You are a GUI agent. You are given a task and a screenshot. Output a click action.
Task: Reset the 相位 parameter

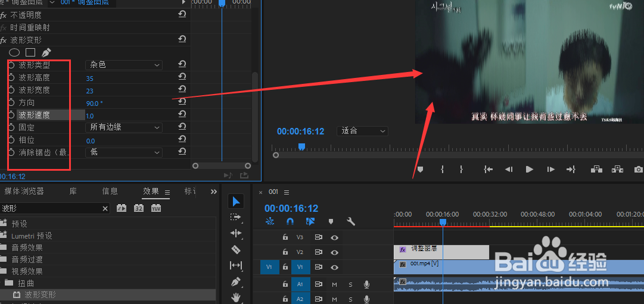tap(182, 140)
